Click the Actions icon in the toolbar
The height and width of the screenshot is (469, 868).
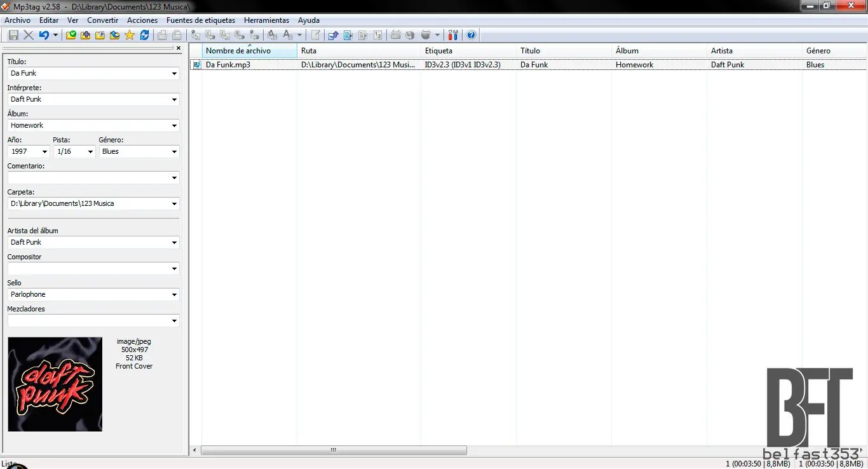tap(272, 35)
